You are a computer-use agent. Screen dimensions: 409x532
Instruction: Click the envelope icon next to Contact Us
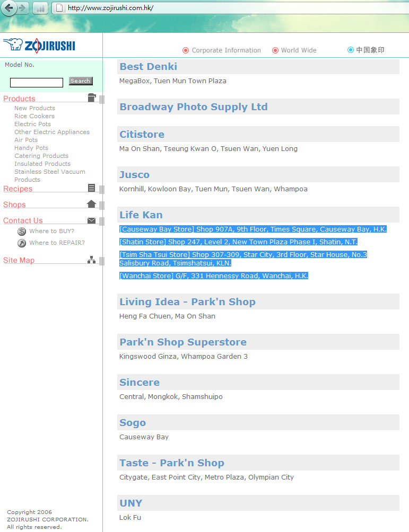pyautogui.click(x=91, y=220)
